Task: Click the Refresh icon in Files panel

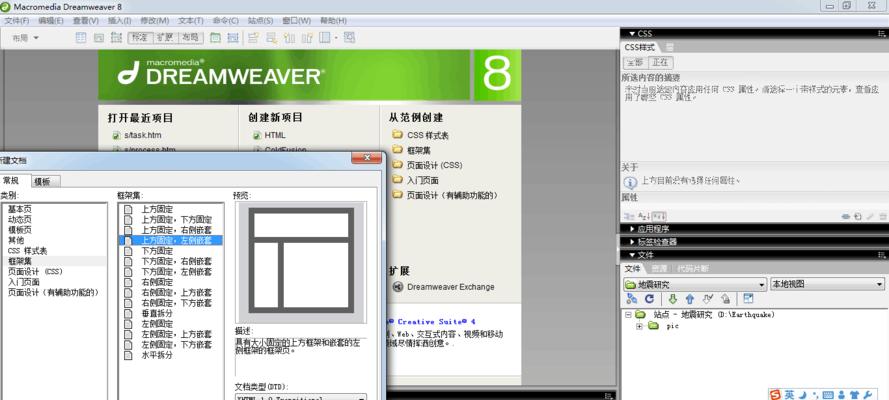Action: (x=649, y=299)
